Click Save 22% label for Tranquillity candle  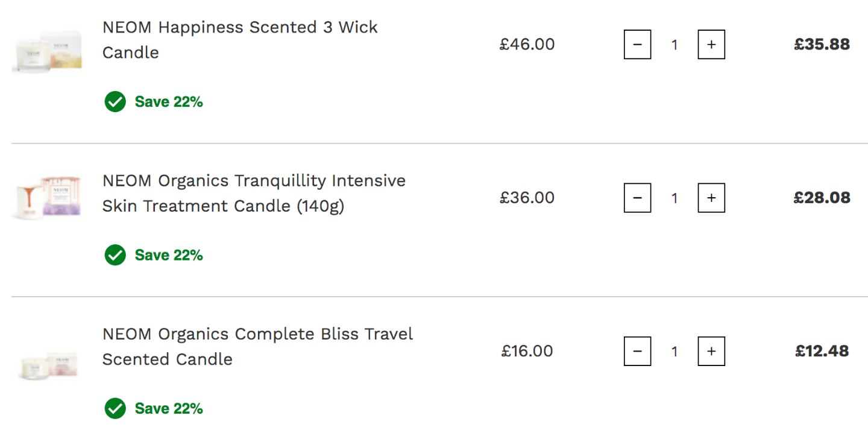169,255
